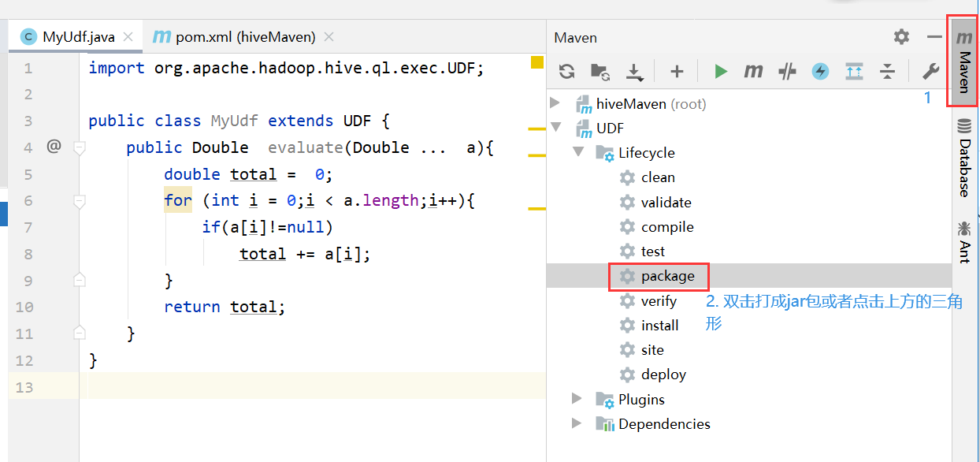
Task: Click Collapse All icon in Maven toolbar
Action: click(888, 72)
